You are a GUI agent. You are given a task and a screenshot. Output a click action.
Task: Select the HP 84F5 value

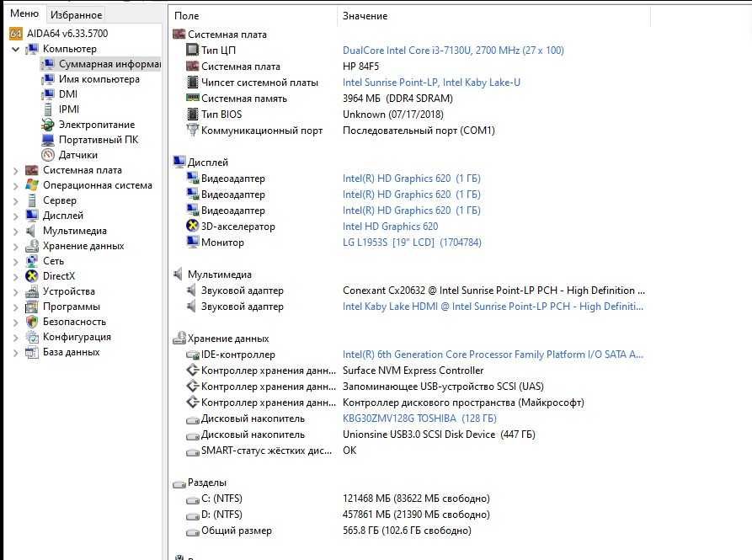[x=360, y=67]
